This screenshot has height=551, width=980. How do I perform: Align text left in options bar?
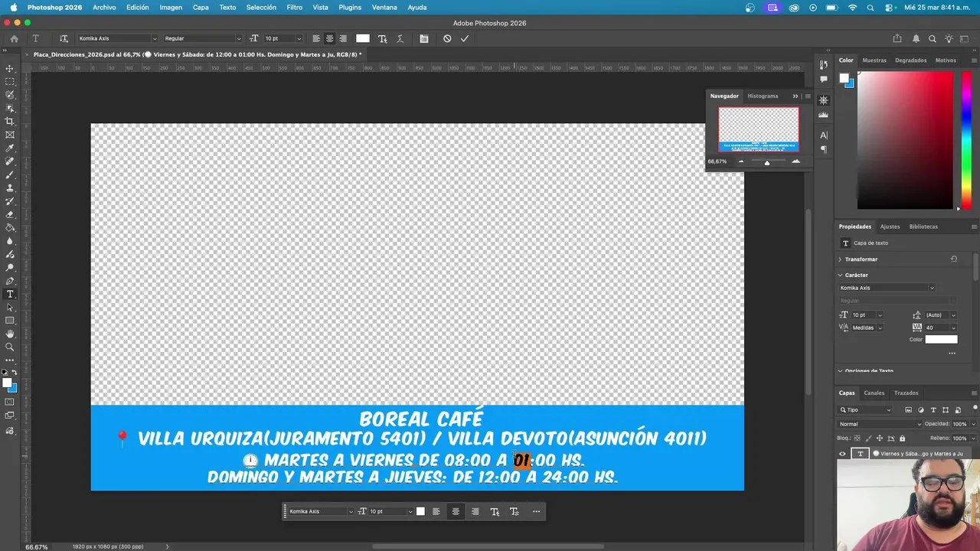pyautogui.click(x=315, y=38)
